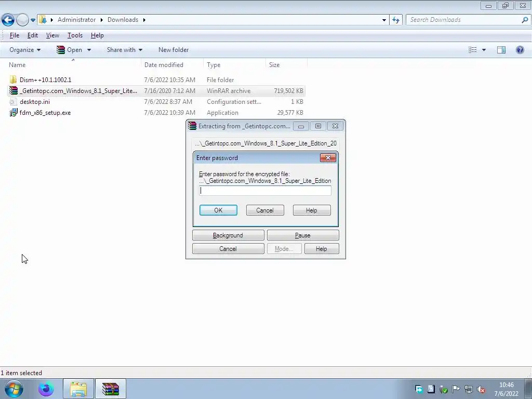Select the fdm_x86_setup.exe icon
The width and height of the screenshot is (532, 399).
coord(13,112)
